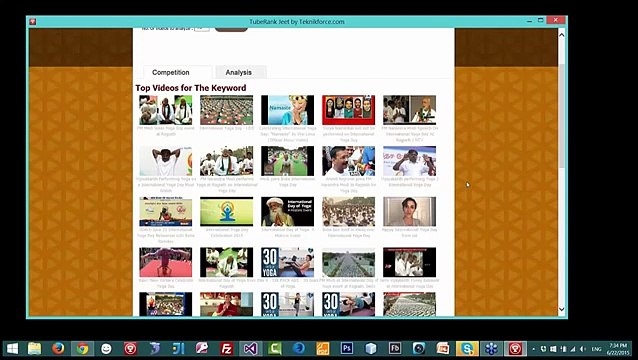638x360 pixels.
Task: Open the Sadhguru International Day of Yoga thumbnail
Action: click(287, 212)
